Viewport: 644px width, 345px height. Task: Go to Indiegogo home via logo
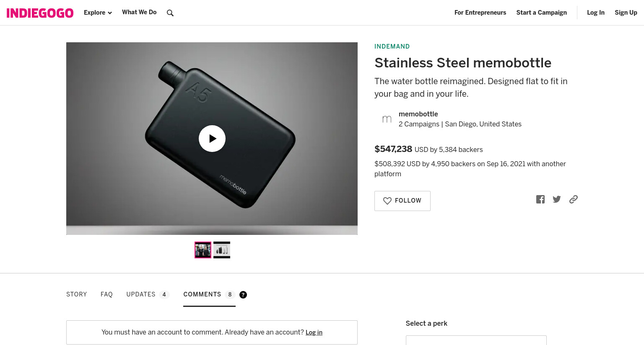[x=40, y=13]
